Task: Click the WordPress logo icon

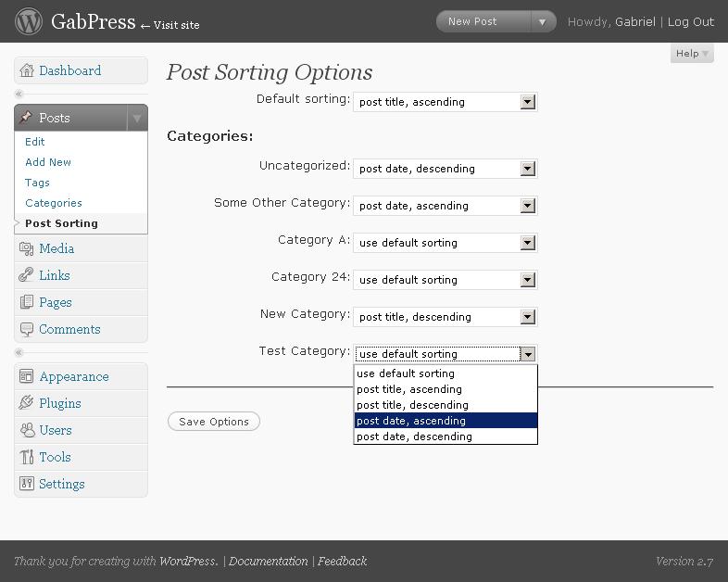Action: pos(29,21)
